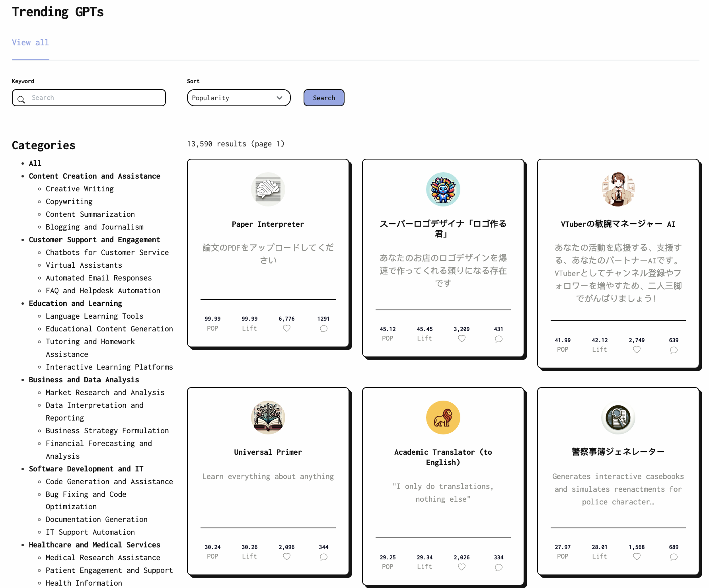Open Bug Fixing and Code Optimization
This screenshot has height=588, width=709.
click(x=86, y=500)
